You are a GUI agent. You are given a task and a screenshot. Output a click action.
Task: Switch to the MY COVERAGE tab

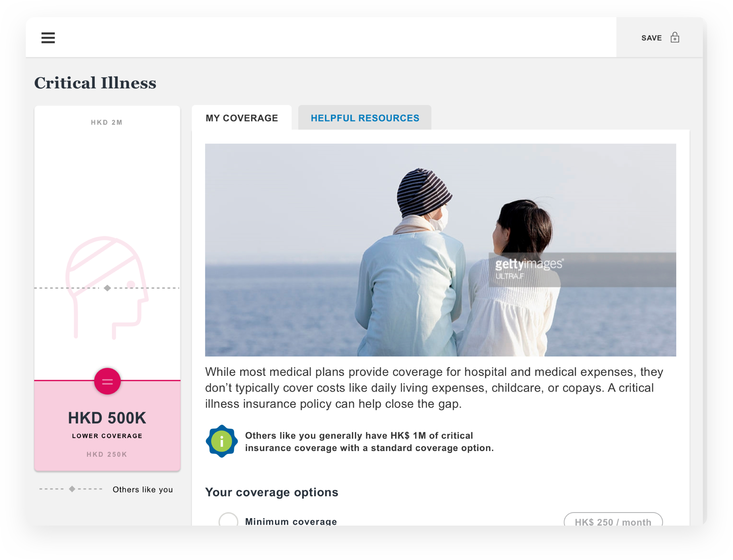242,118
